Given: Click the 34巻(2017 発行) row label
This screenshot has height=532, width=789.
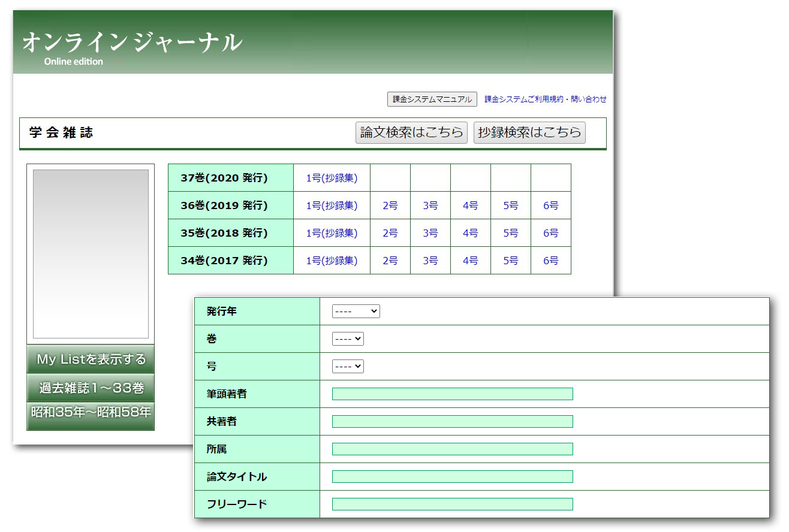Looking at the screenshot, I should click(224, 261).
